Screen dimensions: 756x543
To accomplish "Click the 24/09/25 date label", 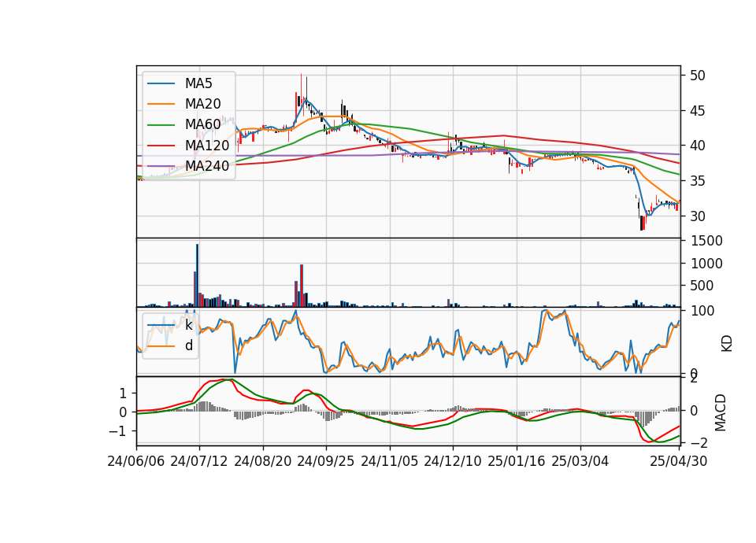I will pyautogui.click(x=325, y=461).
